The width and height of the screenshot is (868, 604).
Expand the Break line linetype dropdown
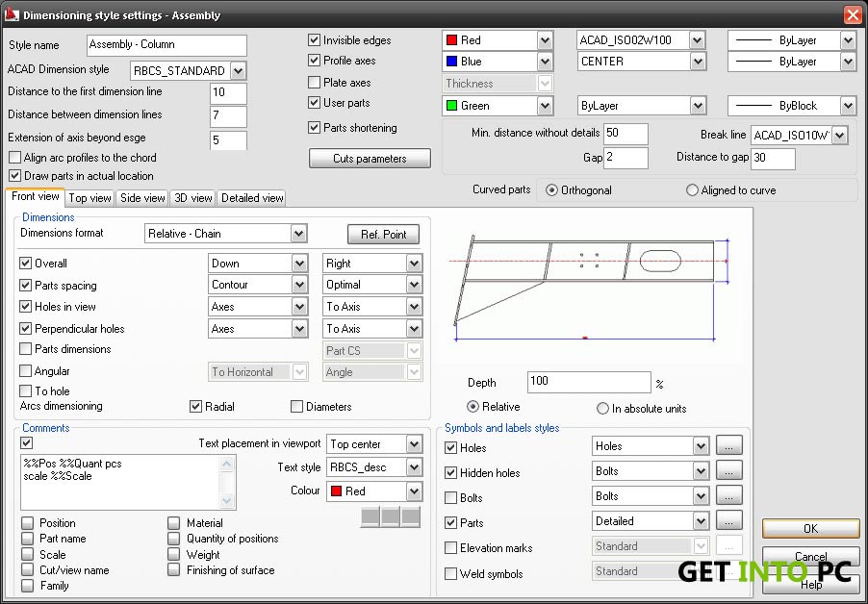point(840,135)
